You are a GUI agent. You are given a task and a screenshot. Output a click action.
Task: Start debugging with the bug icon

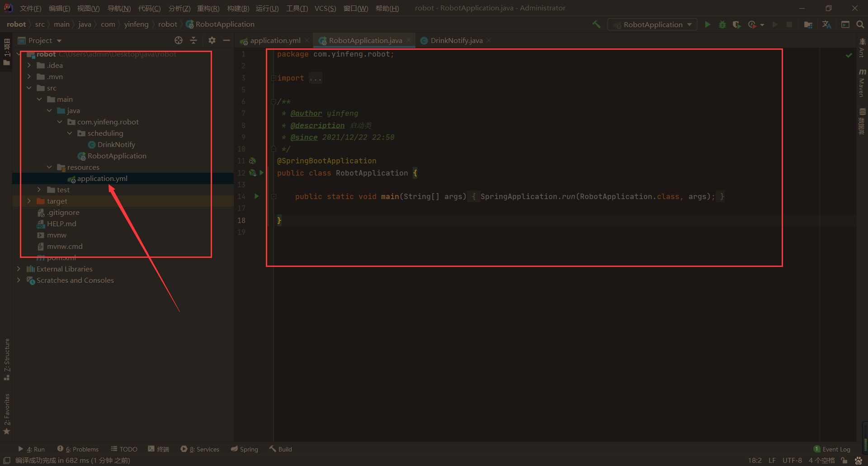[x=722, y=24]
